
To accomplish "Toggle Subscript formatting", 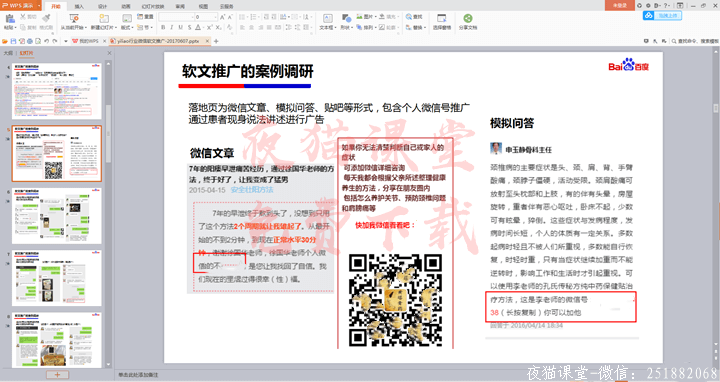I will coord(219,28).
